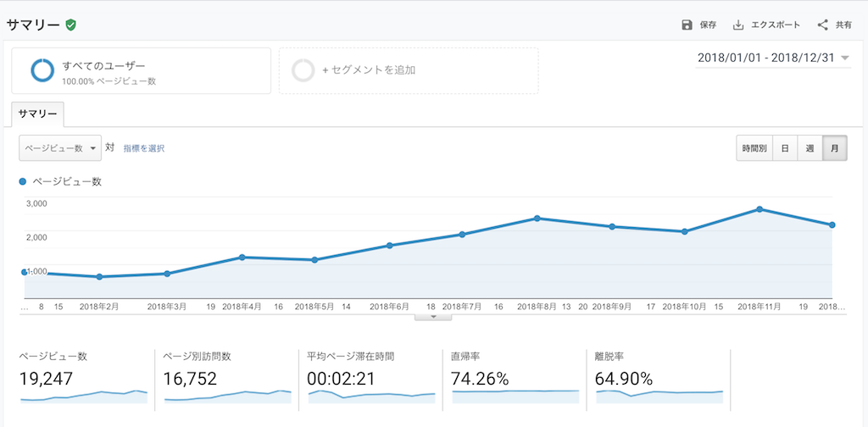The width and height of the screenshot is (868, 427).
Task: Click the 64.90% exit rate value
Action: point(624,379)
